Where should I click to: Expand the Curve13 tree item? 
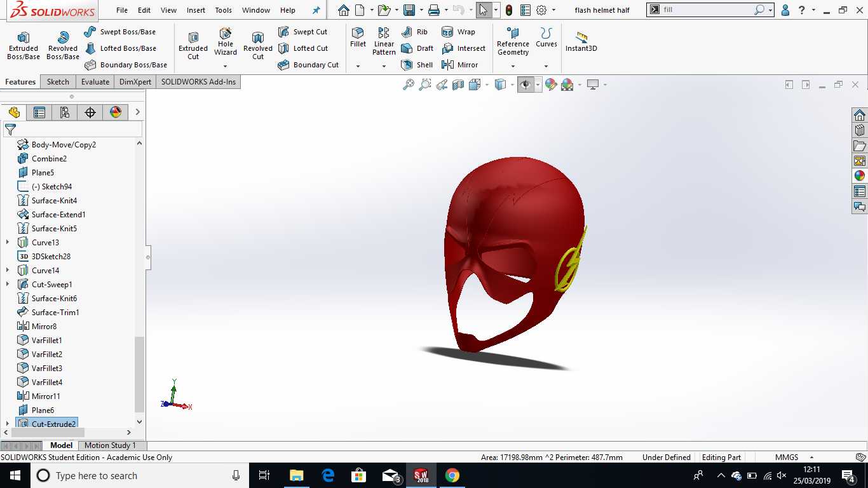8,242
